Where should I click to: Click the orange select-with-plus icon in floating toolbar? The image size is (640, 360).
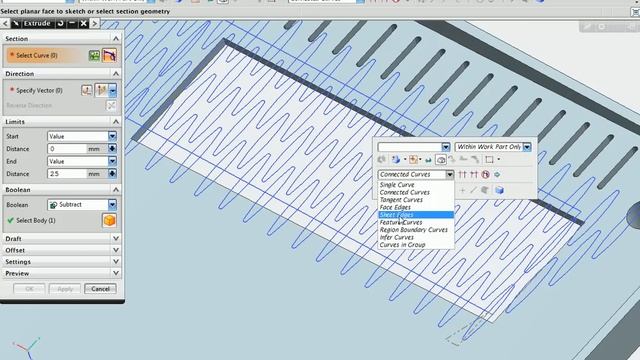pyautogui.click(x=413, y=160)
